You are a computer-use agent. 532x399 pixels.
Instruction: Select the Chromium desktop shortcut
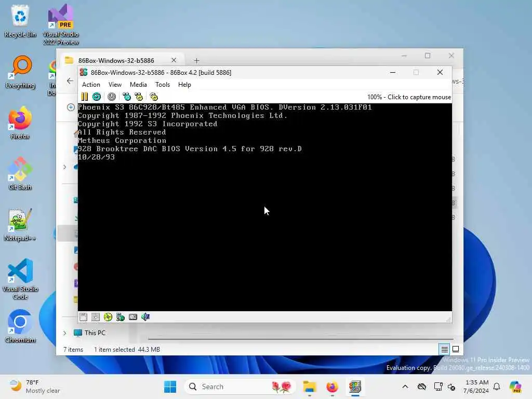pyautogui.click(x=20, y=326)
